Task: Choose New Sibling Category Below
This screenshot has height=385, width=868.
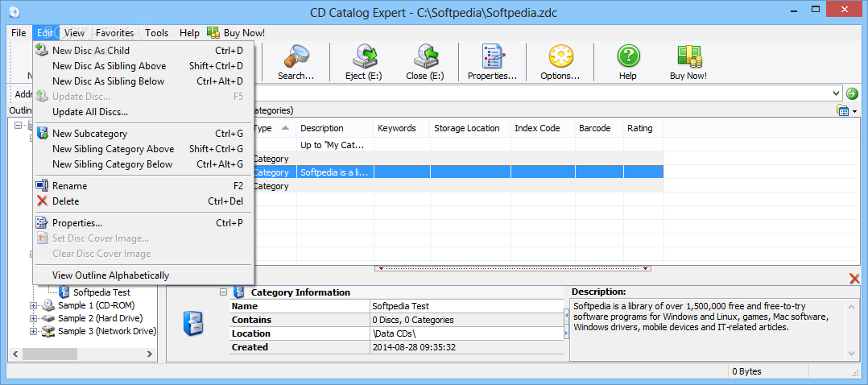Action: tap(143, 164)
